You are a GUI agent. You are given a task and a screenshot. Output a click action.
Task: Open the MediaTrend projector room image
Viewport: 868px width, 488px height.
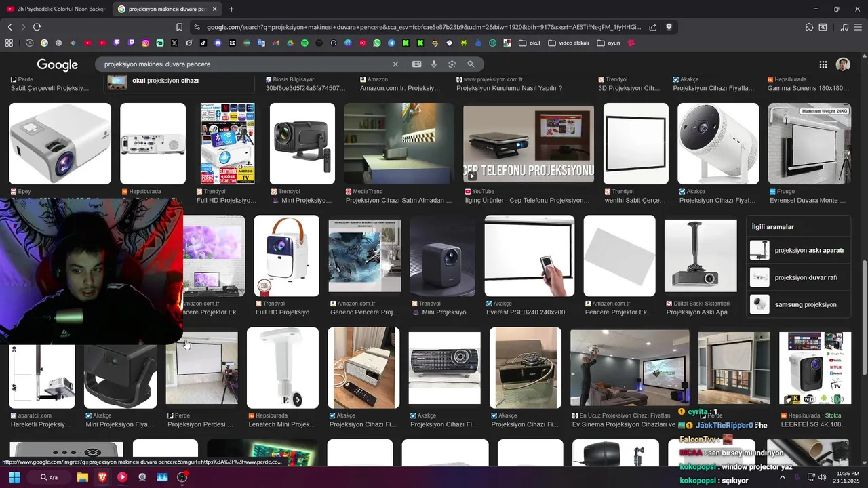tap(399, 144)
